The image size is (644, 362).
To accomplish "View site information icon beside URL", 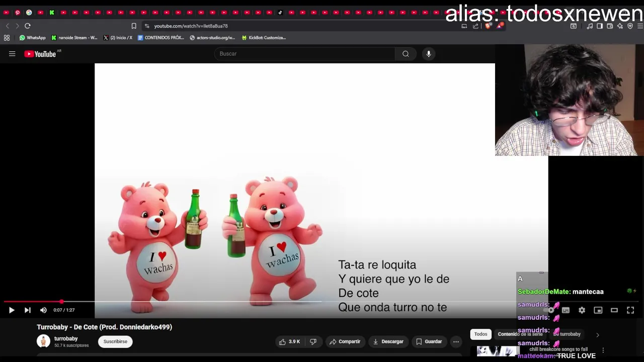I will (x=147, y=26).
